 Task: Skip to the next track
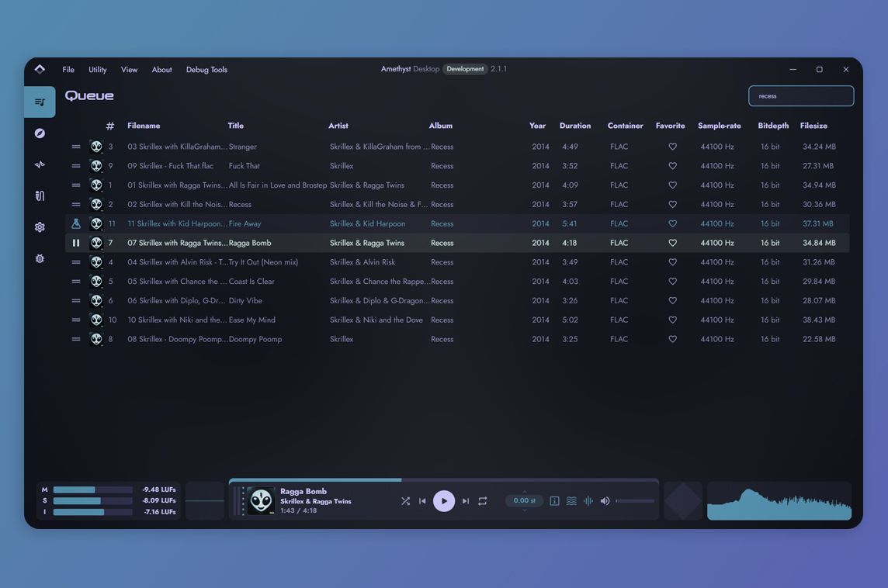click(x=466, y=501)
